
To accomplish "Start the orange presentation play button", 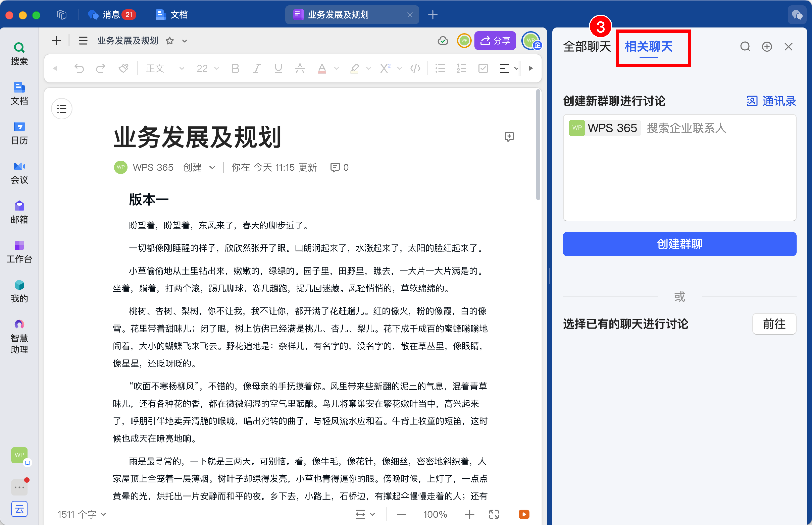I will [x=524, y=514].
